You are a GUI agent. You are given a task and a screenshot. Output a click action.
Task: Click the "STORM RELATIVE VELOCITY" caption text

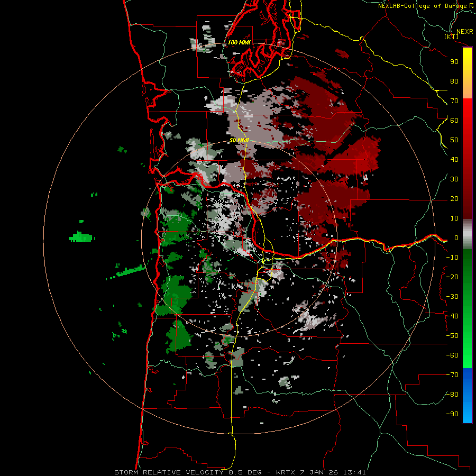[x=169, y=472]
